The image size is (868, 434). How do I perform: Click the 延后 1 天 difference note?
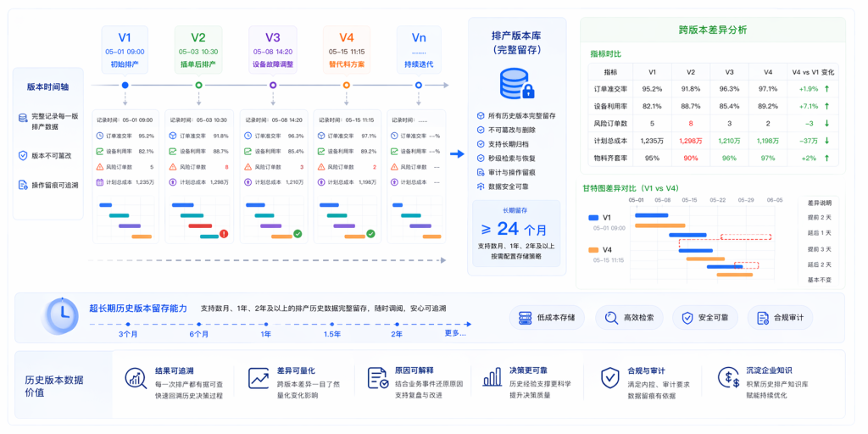(819, 233)
